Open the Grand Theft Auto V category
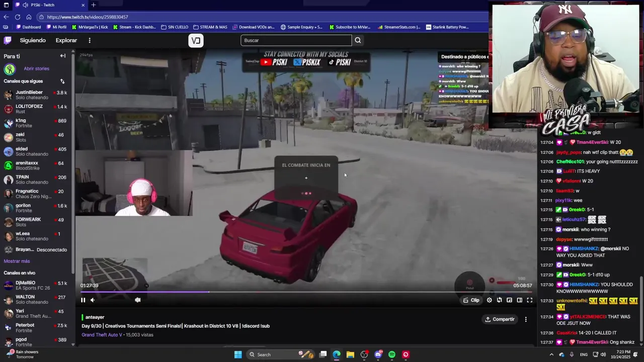 point(102,335)
